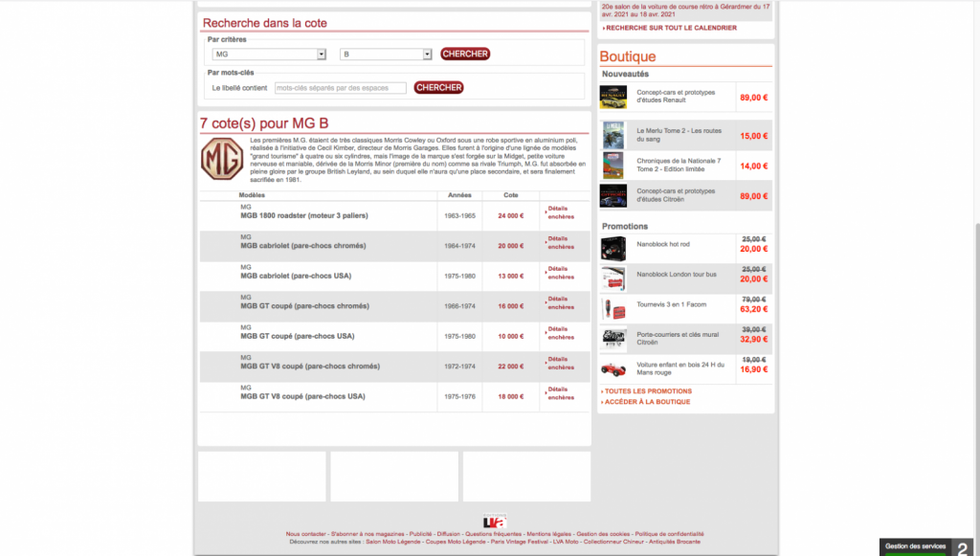Screen dimensions: 980x556
Task: Open Le Merlu Tome 2 product link
Action: [679, 135]
